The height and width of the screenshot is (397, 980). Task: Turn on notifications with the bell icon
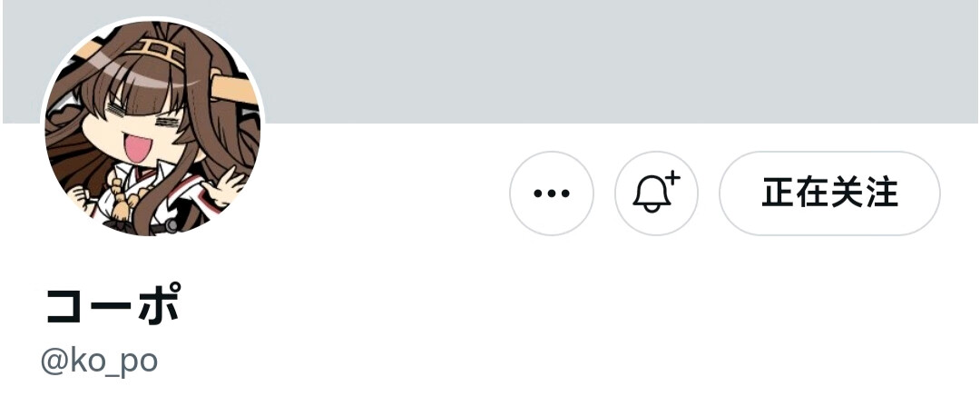pos(656,194)
